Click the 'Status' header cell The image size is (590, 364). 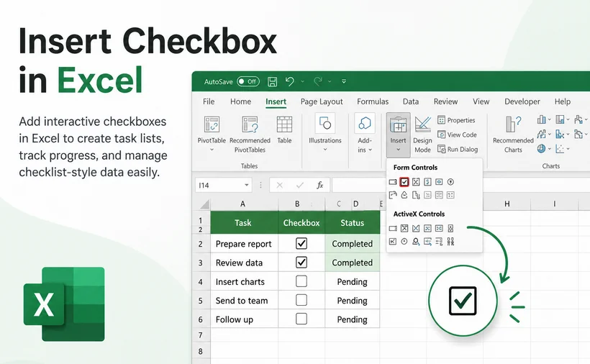click(352, 222)
